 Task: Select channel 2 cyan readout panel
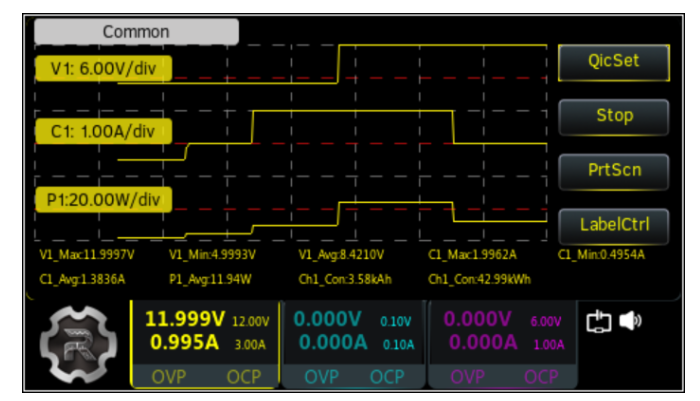pos(354,344)
